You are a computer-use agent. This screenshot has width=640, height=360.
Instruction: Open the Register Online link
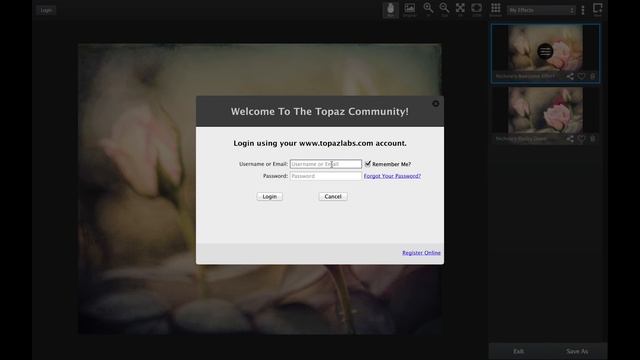coord(421,253)
